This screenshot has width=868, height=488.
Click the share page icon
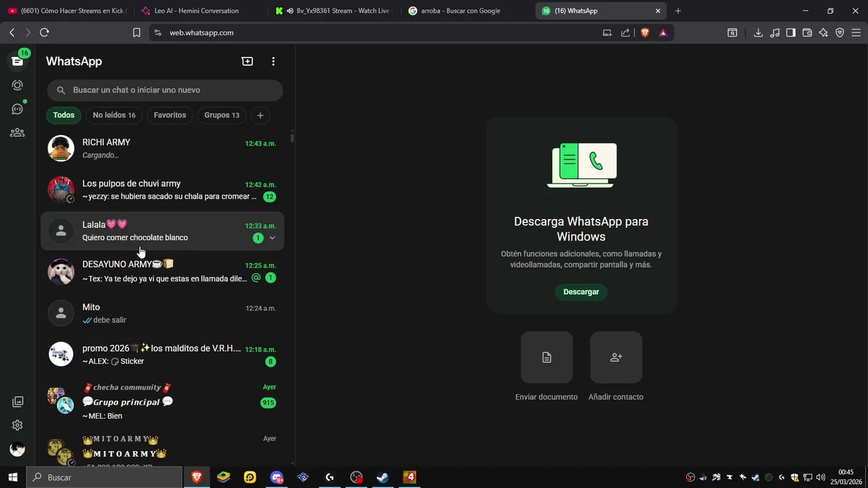click(625, 33)
